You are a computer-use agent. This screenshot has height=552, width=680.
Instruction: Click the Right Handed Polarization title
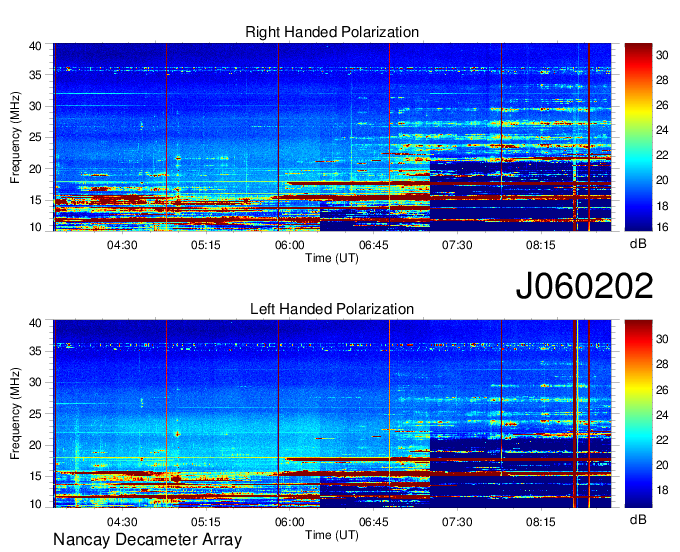click(x=332, y=32)
